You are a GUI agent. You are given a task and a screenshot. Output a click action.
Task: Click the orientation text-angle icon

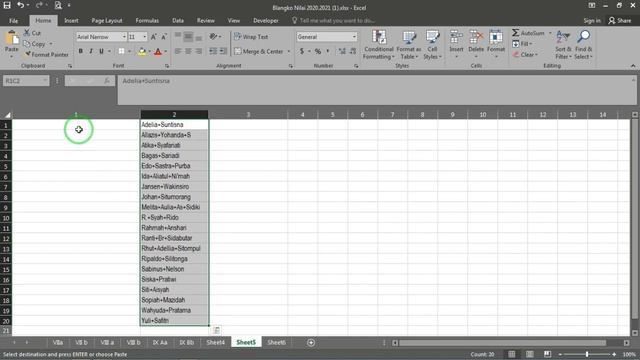tap(213, 37)
